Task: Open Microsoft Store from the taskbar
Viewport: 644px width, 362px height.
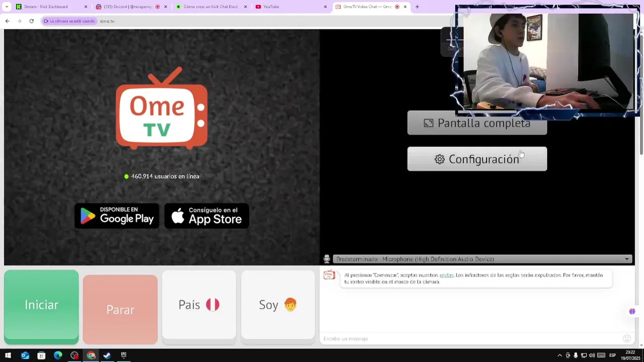Action: click(41, 355)
